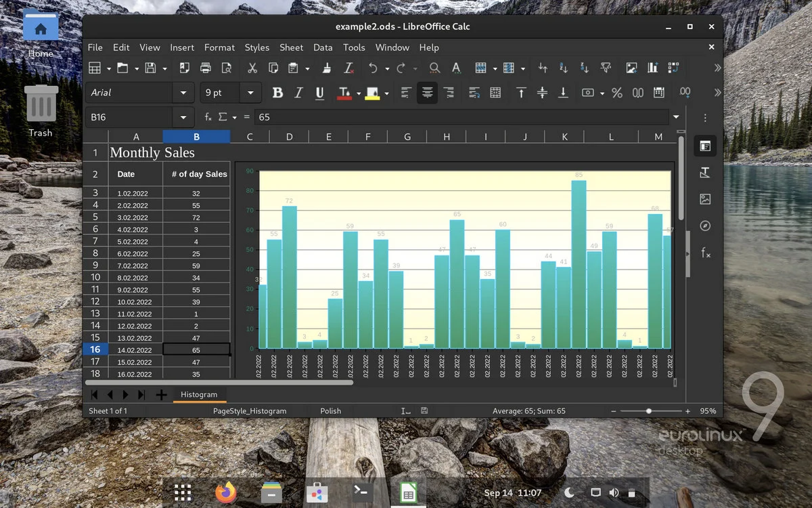Select the Clone Formatting paintbrush tool
Viewport: 812px width, 508px height.
coord(328,68)
